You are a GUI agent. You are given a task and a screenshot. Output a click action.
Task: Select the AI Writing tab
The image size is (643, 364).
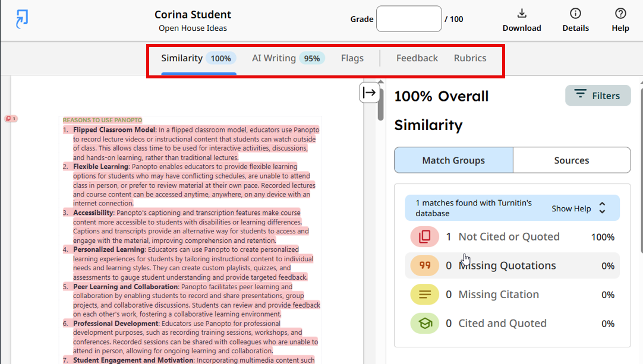[273, 58]
